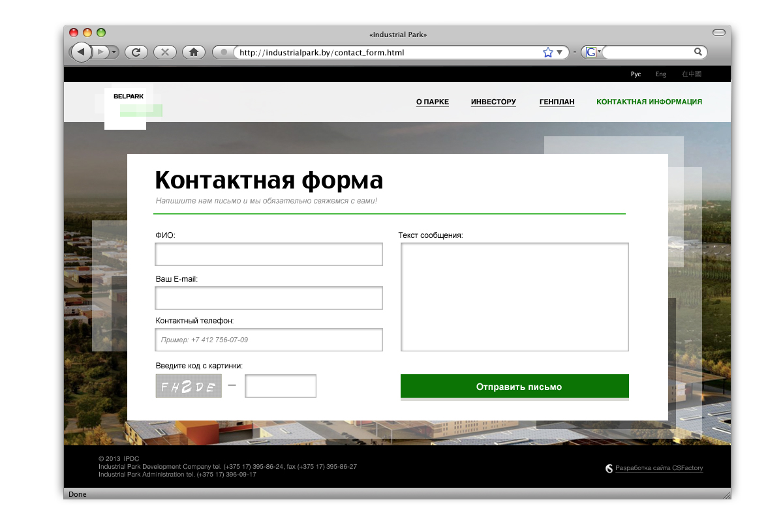This screenshot has width=783, height=532.
Task: Switch the site language to Рус
Action: [636, 74]
